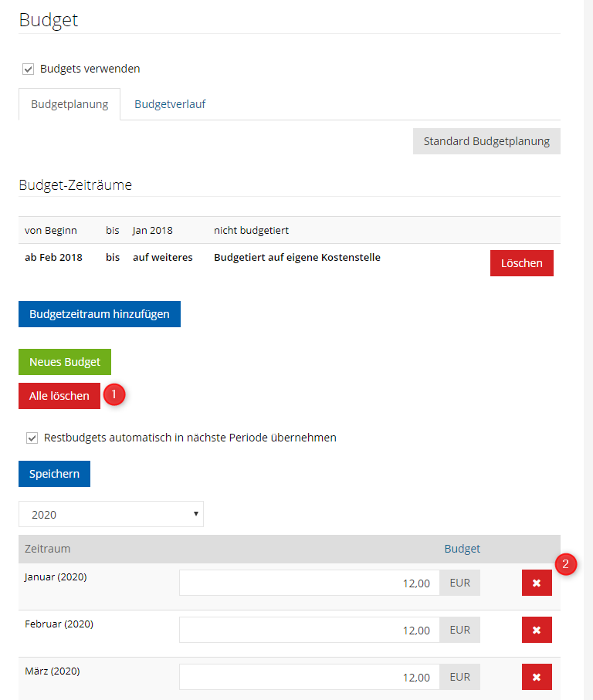Viewport: 593px width, 700px height.
Task: Uncheck Restbudgets automatisch übernehmen checkbox
Action: (32, 438)
